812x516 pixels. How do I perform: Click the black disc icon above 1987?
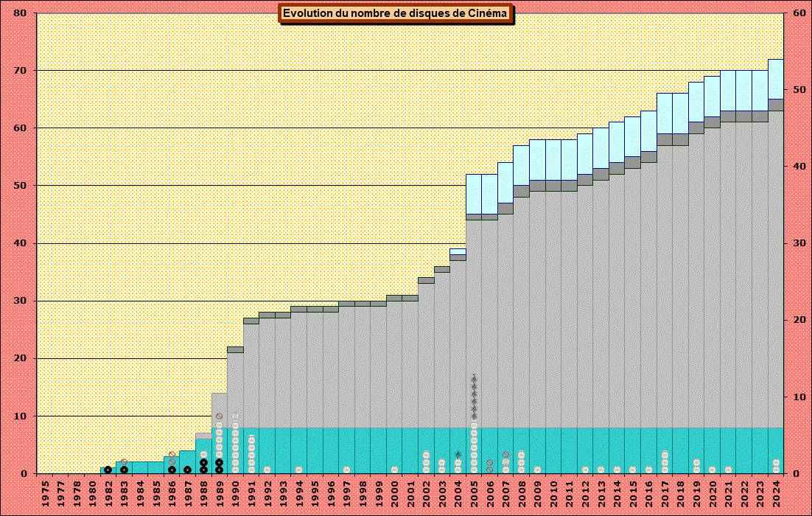188,470
